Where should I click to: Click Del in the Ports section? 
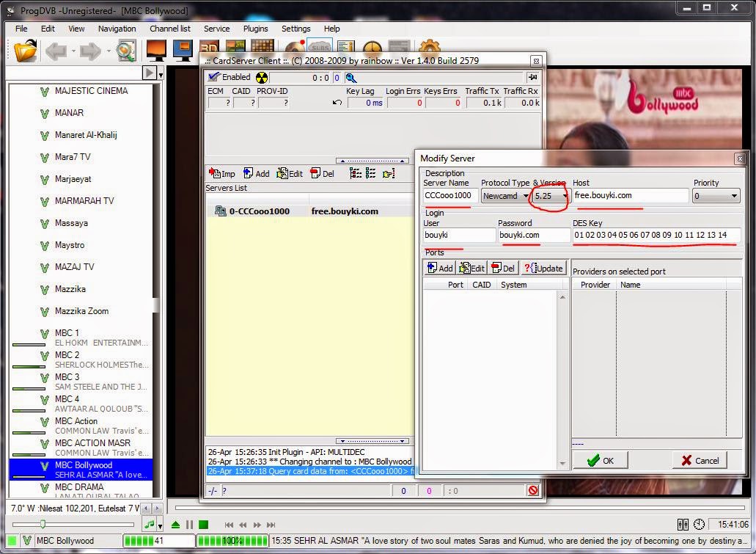pos(503,269)
